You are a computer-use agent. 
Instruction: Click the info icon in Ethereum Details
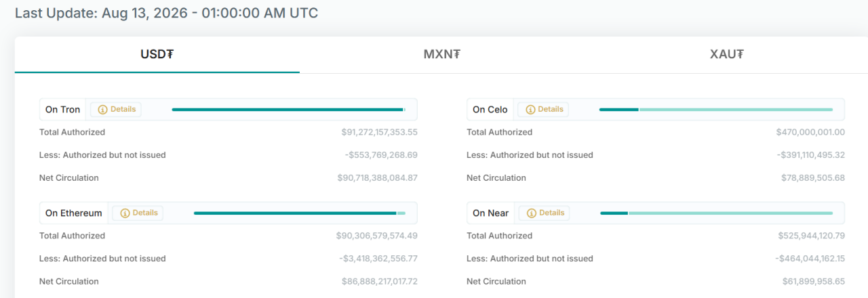coord(125,213)
